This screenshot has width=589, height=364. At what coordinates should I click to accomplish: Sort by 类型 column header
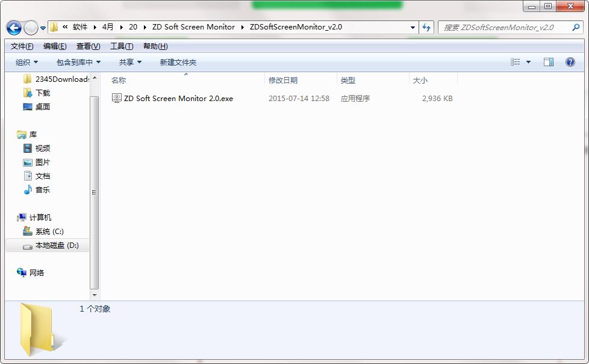[x=348, y=80]
